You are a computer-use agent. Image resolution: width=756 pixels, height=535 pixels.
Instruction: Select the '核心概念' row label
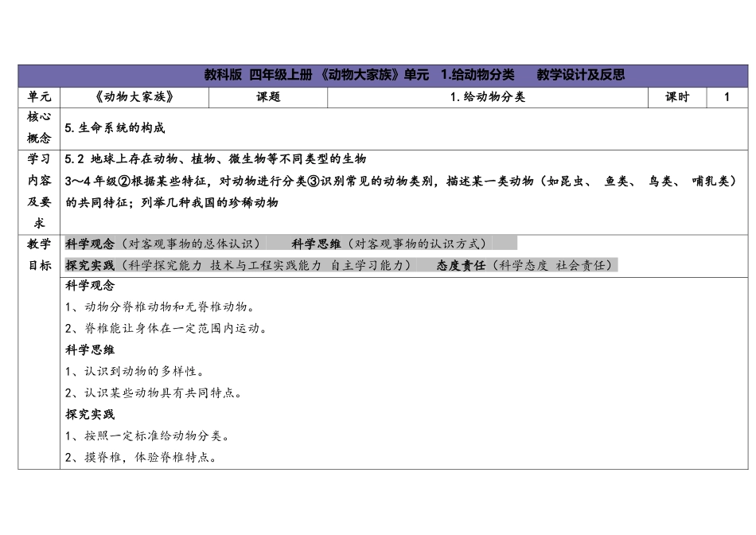(x=39, y=128)
